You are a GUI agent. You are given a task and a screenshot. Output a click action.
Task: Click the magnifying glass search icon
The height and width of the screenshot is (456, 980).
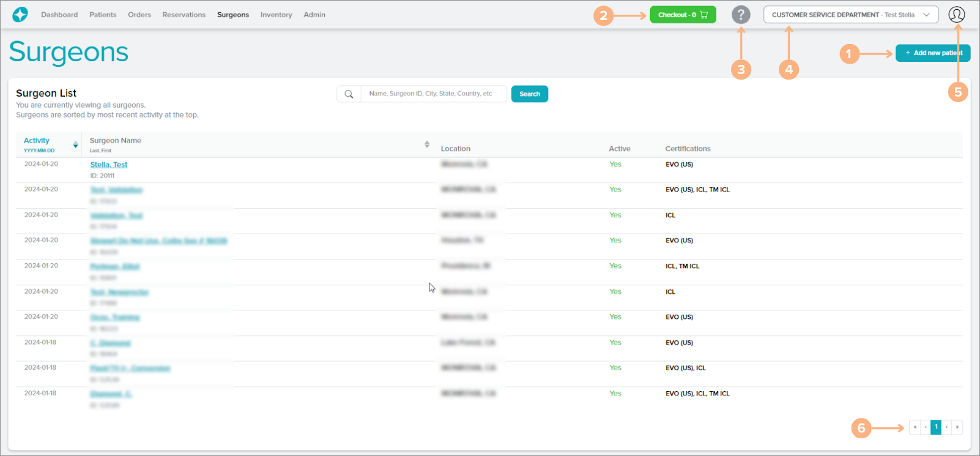pos(349,94)
